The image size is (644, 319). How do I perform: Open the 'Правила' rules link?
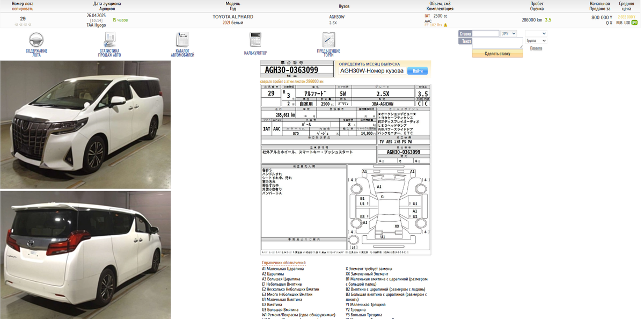click(536, 48)
